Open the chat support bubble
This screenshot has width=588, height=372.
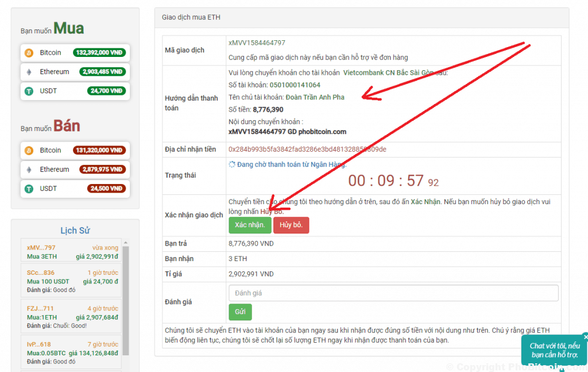554,350
